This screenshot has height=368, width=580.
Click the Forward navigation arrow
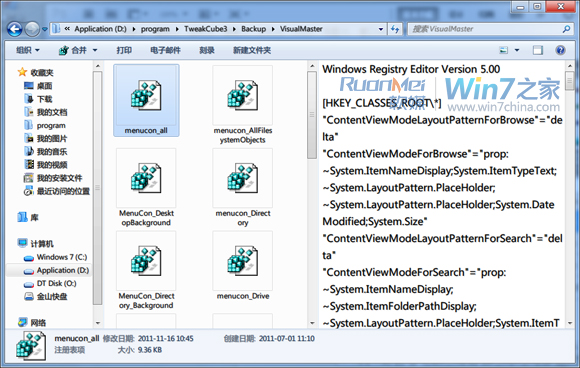[x=32, y=29]
